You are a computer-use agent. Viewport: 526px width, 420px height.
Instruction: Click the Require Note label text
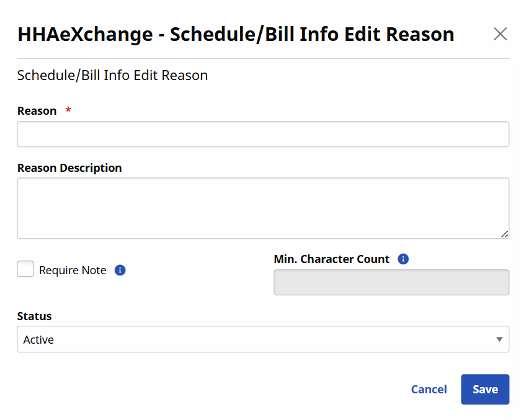tap(73, 270)
